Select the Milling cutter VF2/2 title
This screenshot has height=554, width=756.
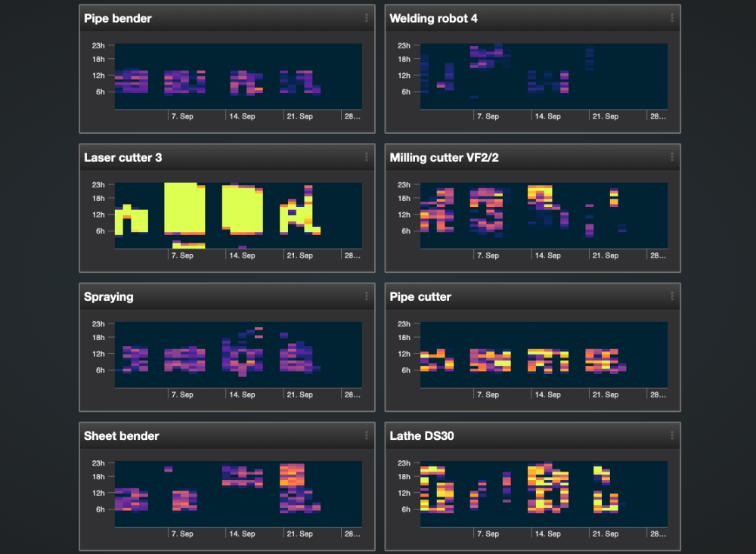pyautogui.click(x=444, y=157)
